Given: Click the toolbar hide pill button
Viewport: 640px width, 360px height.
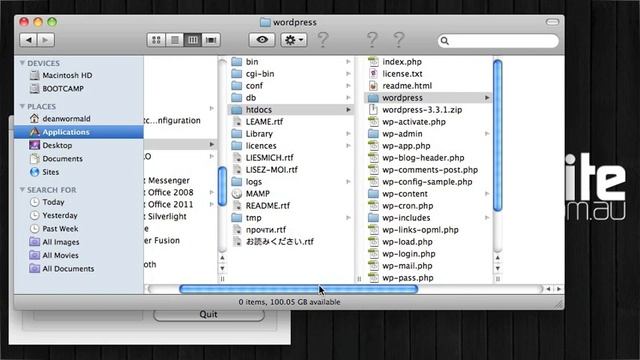Looking at the screenshot, I should 552,22.
